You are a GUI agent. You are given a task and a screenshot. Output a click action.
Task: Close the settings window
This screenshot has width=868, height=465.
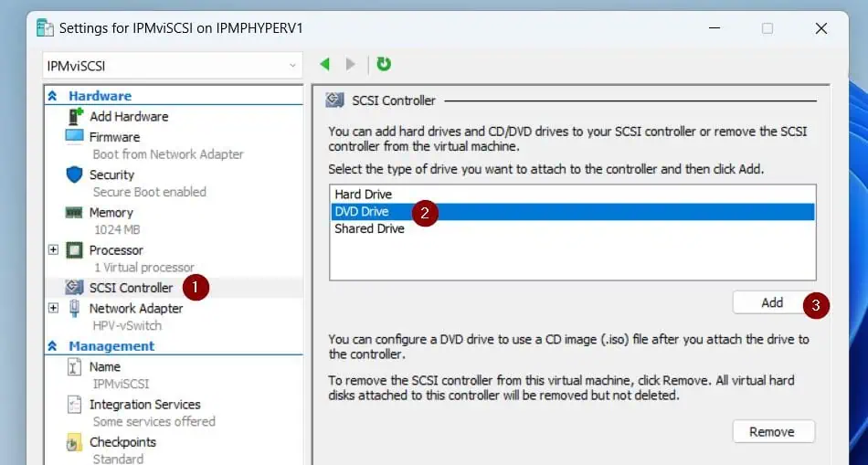tap(821, 28)
